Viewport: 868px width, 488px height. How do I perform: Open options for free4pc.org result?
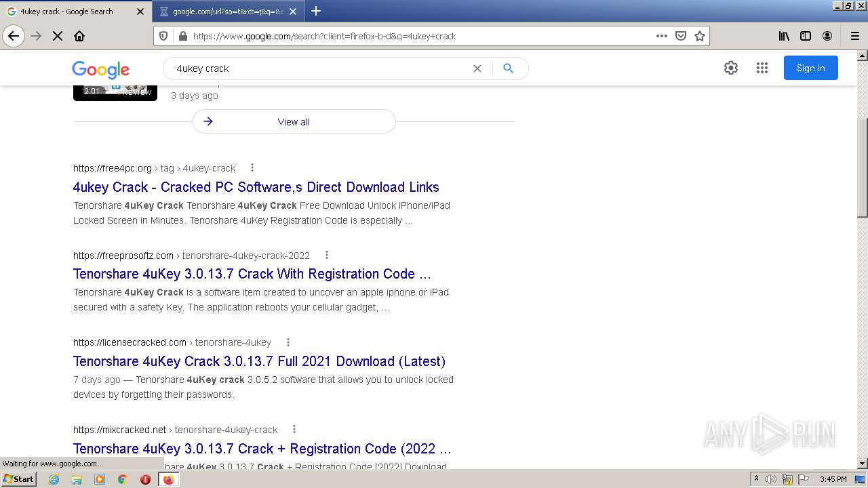pyautogui.click(x=252, y=168)
